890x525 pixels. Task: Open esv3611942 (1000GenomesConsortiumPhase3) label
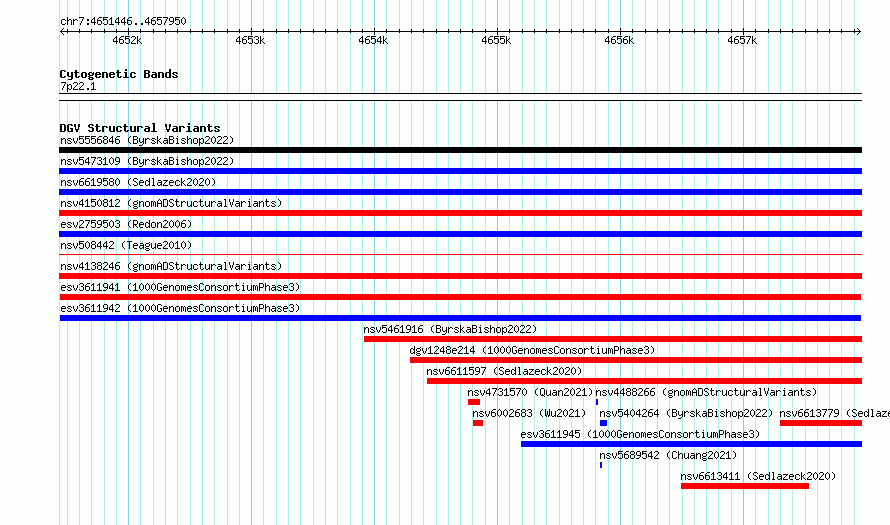(180, 308)
